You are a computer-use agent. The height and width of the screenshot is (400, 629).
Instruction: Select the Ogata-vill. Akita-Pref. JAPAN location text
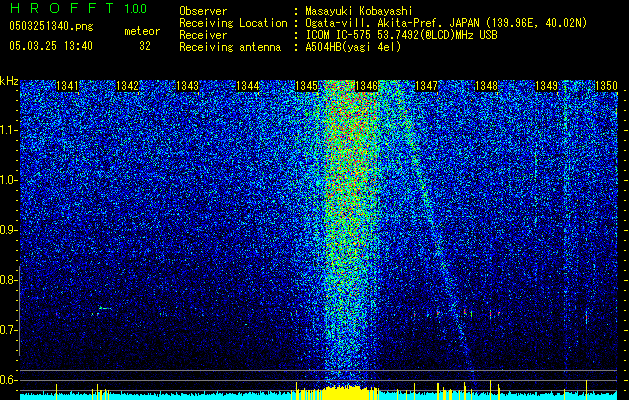coord(446,23)
